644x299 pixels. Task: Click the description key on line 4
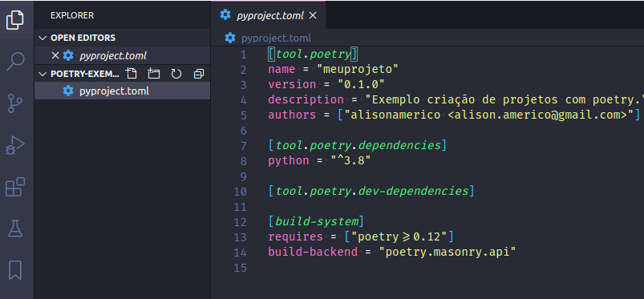306,99
